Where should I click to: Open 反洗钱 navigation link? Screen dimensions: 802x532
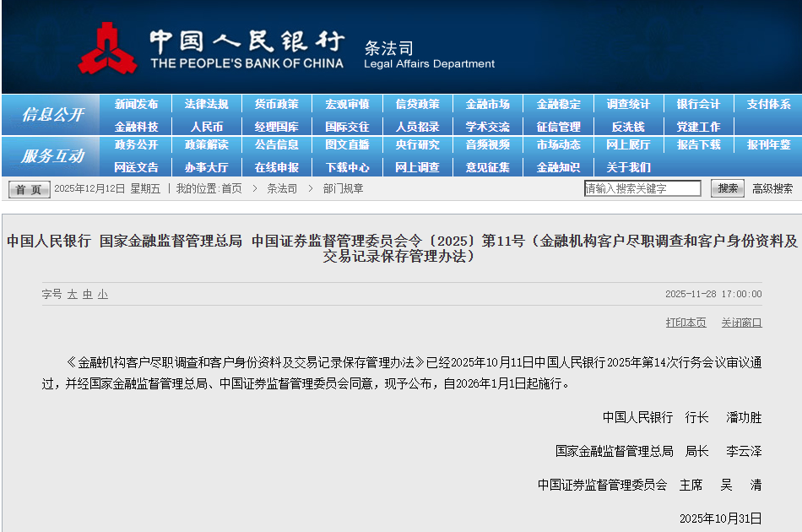pos(627,127)
